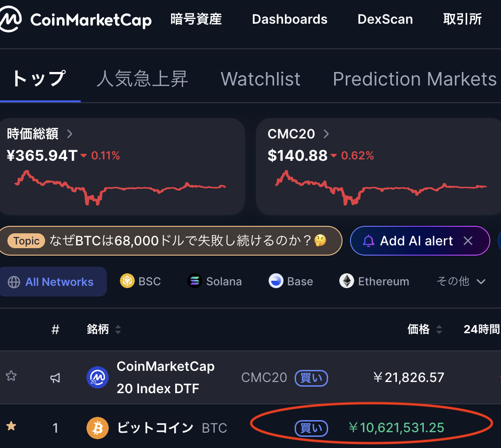501x448 pixels.
Task: Click the bell icon on Add AI alert
Action: 369,241
